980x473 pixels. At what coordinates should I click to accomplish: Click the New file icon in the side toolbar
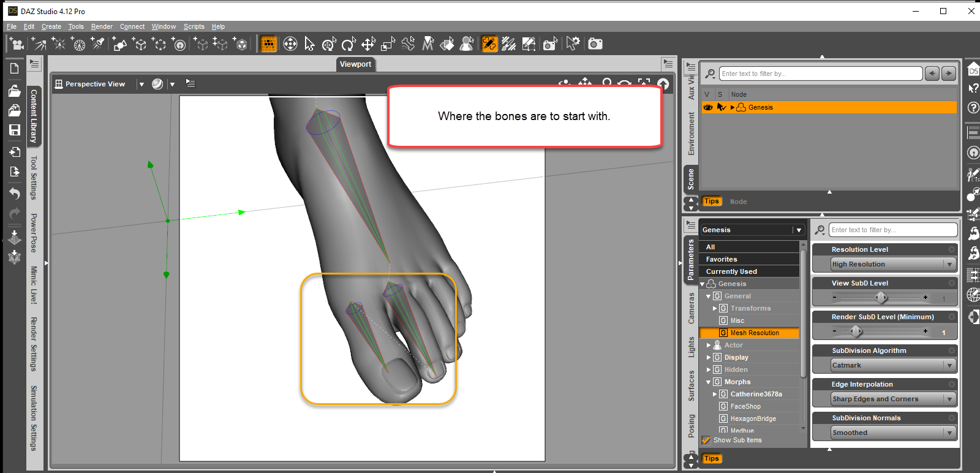[x=15, y=69]
